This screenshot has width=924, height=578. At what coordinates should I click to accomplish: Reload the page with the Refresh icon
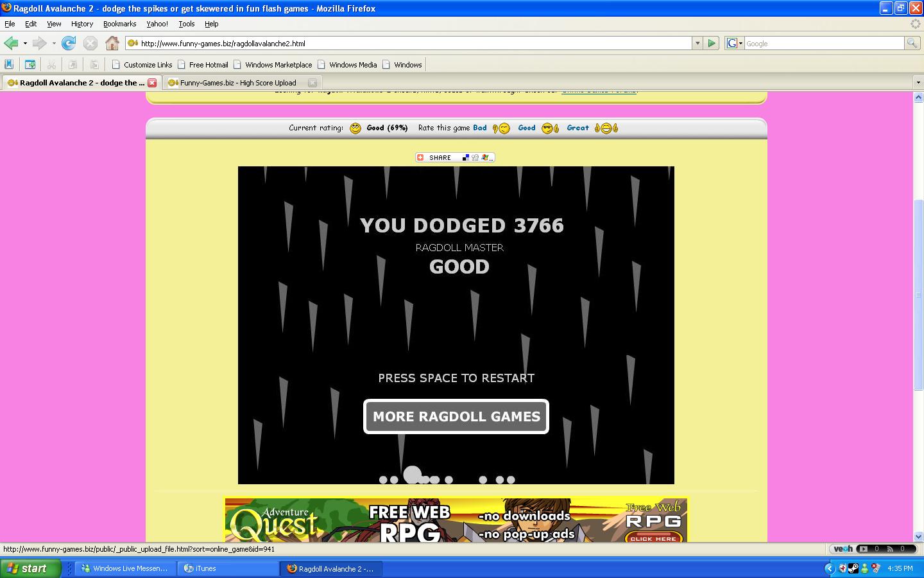[69, 43]
